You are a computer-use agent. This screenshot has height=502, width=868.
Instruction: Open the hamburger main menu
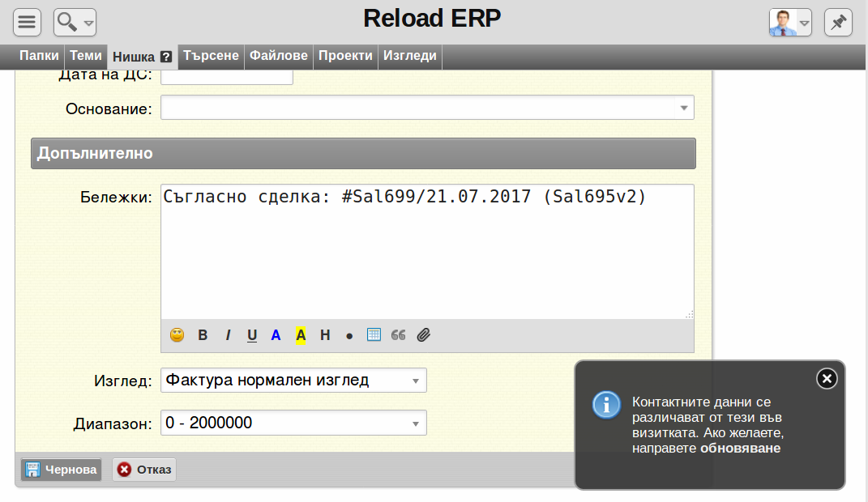[27, 23]
